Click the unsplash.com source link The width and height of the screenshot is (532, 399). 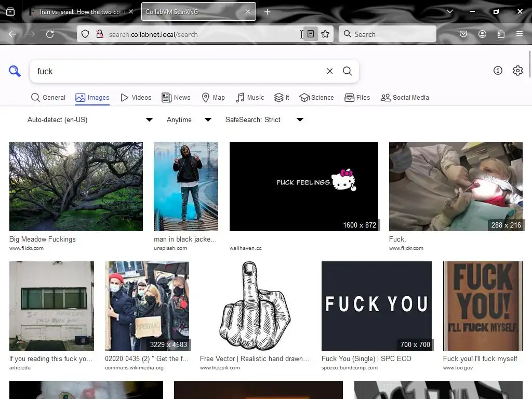[x=170, y=248]
